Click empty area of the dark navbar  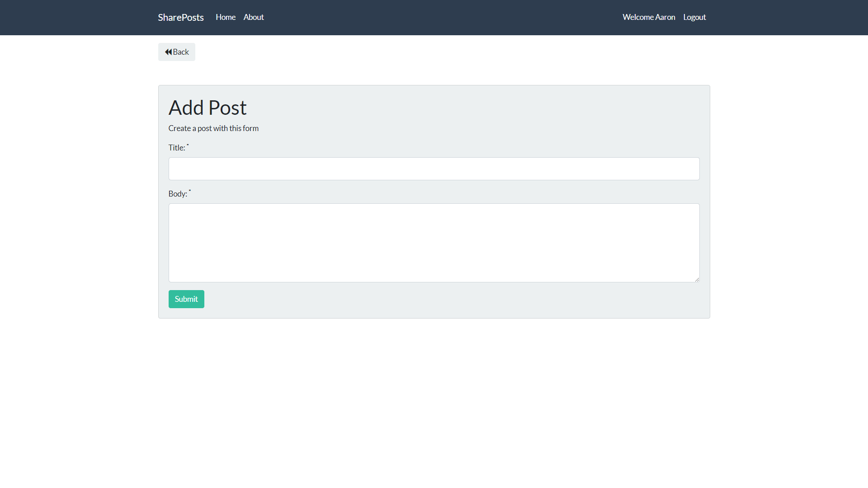434,17
